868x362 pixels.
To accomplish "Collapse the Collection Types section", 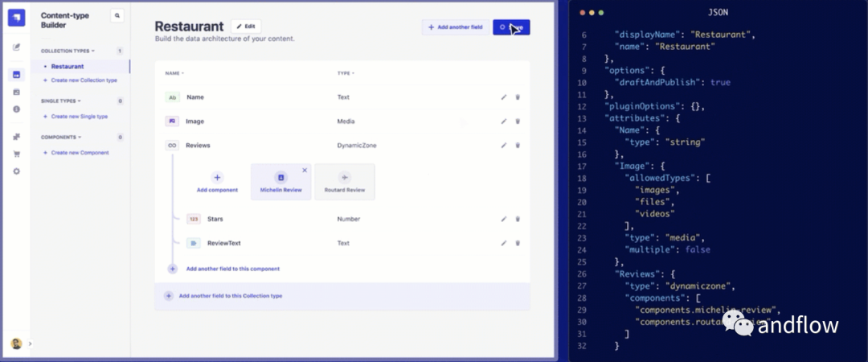I will coord(63,51).
